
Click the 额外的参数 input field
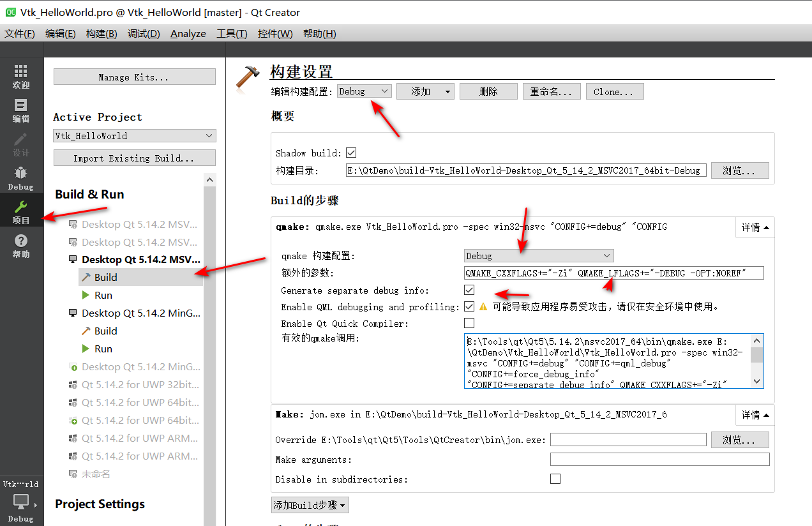pos(613,273)
